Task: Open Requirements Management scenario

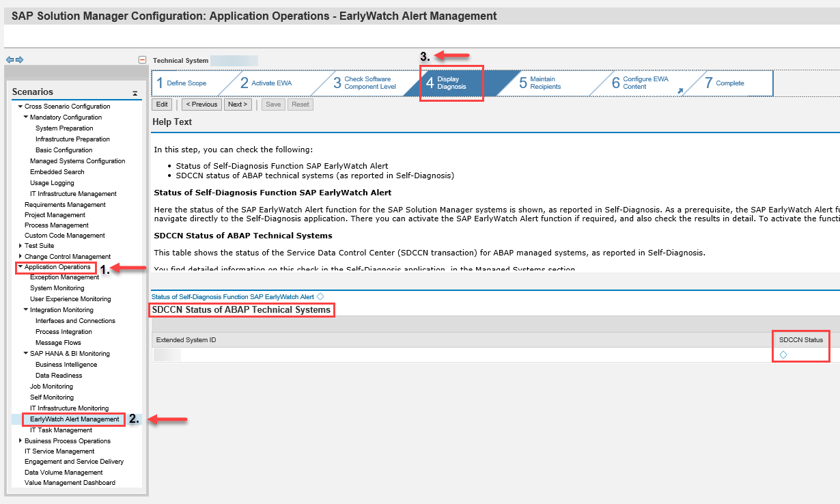Action: (x=65, y=205)
